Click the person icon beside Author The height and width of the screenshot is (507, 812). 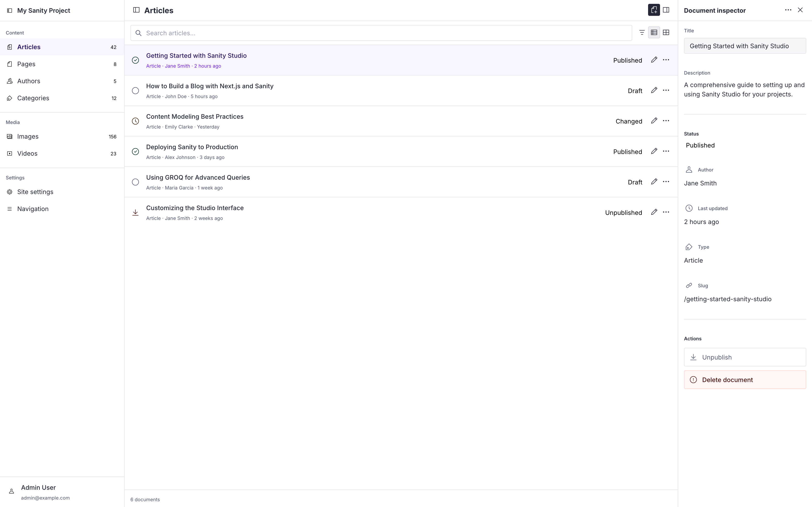(x=689, y=170)
